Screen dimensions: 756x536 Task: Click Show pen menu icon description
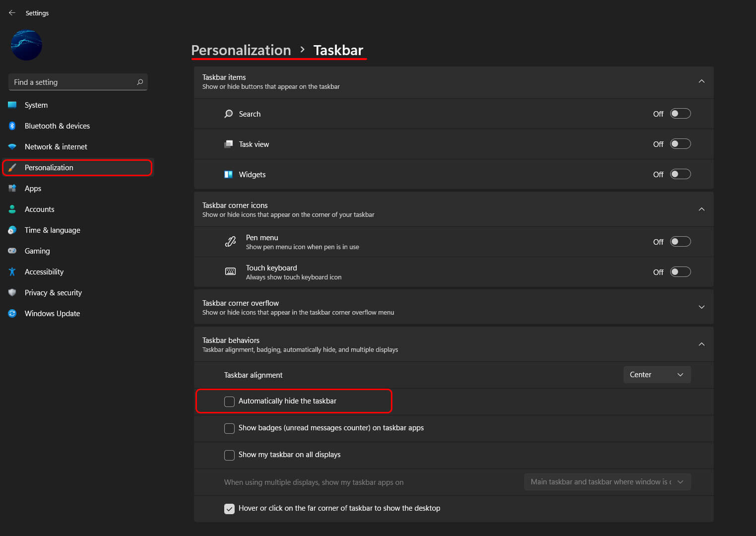[x=302, y=247]
